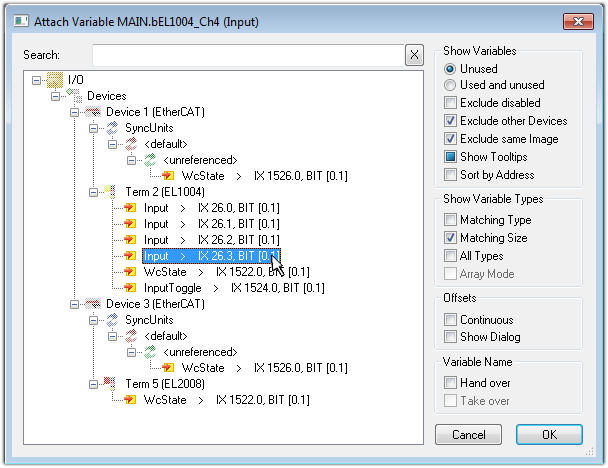The width and height of the screenshot is (608, 468).
Task: Click the InputToggle variable icon
Action: pos(131,288)
